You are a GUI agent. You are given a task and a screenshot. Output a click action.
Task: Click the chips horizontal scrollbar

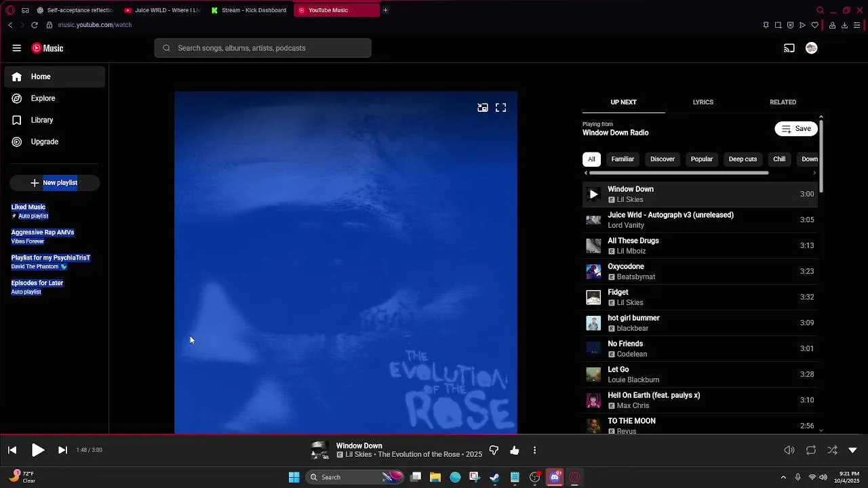coord(678,173)
